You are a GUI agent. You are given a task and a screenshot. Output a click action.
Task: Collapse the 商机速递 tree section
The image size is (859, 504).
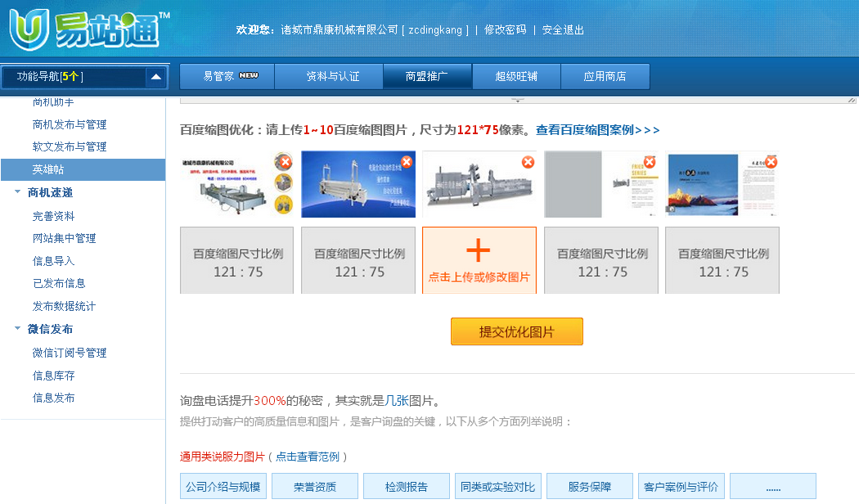pyautogui.click(x=18, y=192)
